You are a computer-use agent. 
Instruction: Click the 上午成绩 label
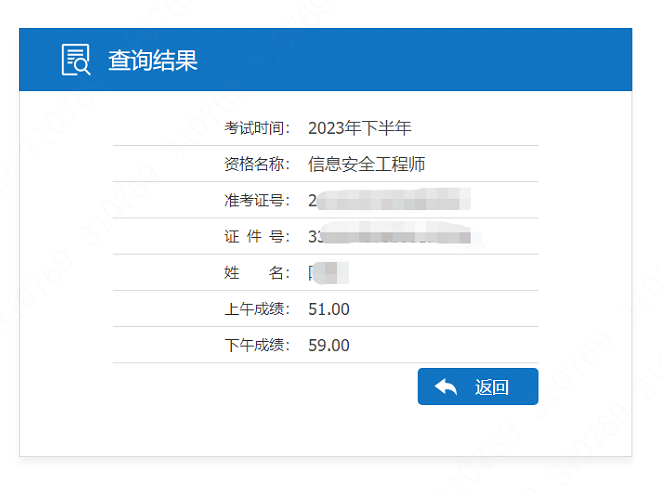coord(257,309)
